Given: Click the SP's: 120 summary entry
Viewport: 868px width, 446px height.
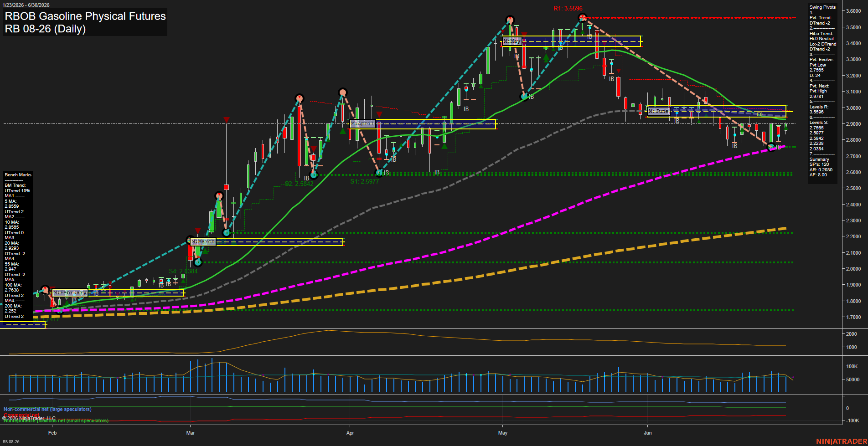Looking at the screenshot, I should 819,164.
